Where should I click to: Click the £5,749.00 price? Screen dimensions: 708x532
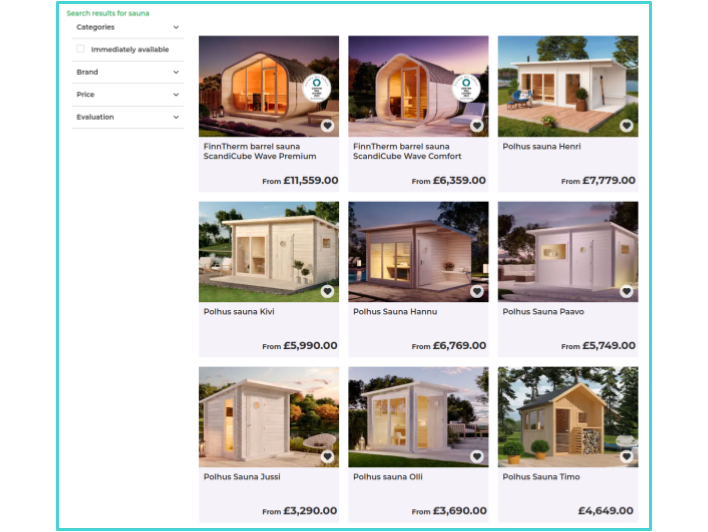click(609, 346)
